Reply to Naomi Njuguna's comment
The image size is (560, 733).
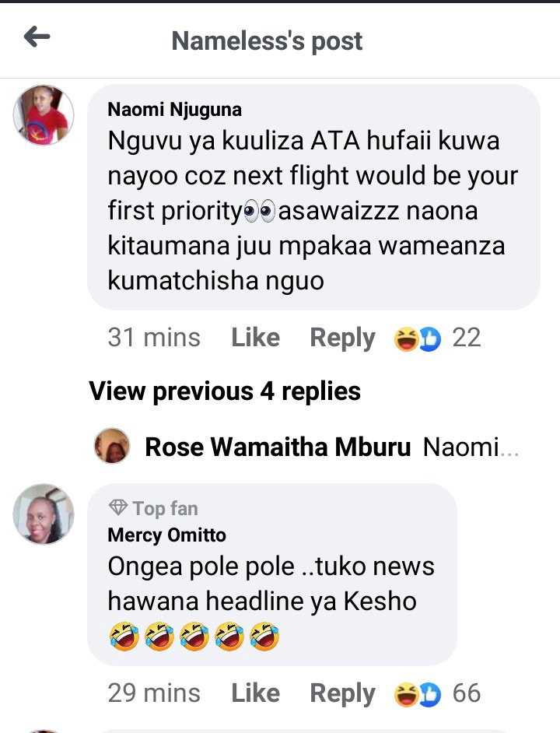point(343,338)
